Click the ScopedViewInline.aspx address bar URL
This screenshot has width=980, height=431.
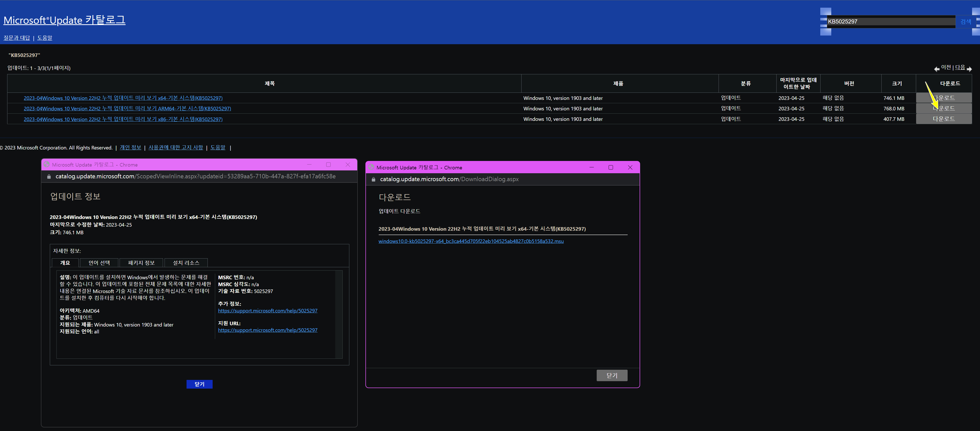(x=195, y=177)
